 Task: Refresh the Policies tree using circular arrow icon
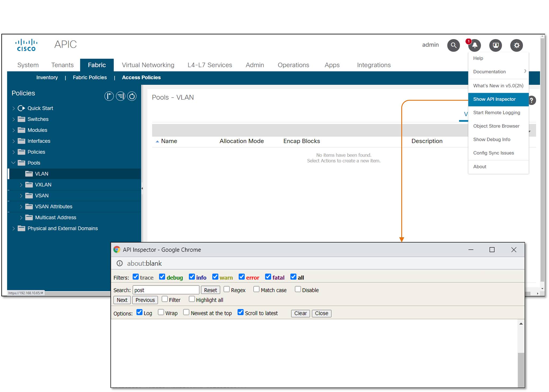pyautogui.click(x=132, y=96)
